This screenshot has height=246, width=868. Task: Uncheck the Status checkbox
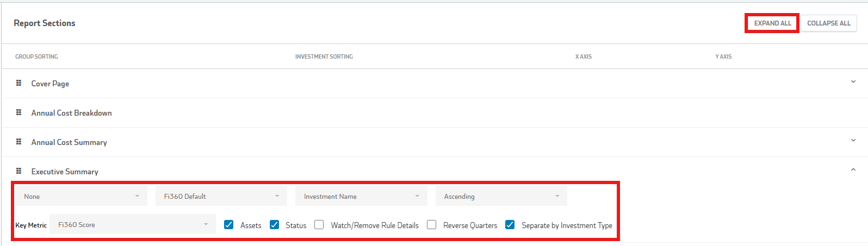point(275,225)
